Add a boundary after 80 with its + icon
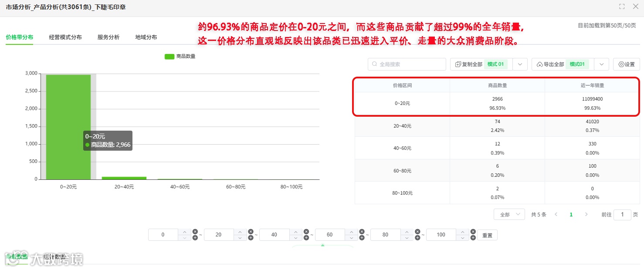644x270 pixels. [x=417, y=238]
